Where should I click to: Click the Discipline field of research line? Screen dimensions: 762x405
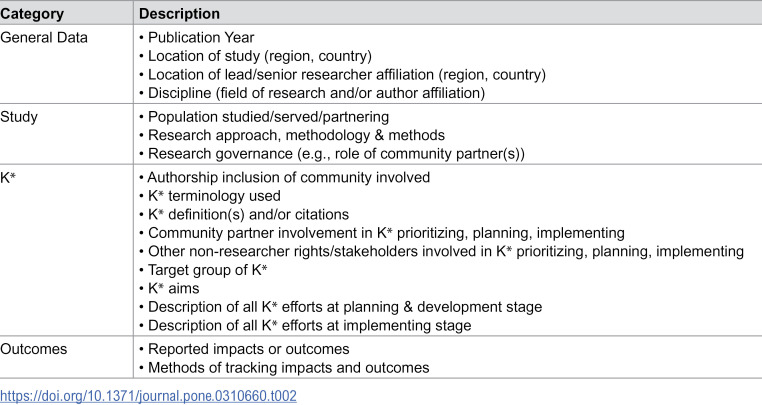point(312,93)
